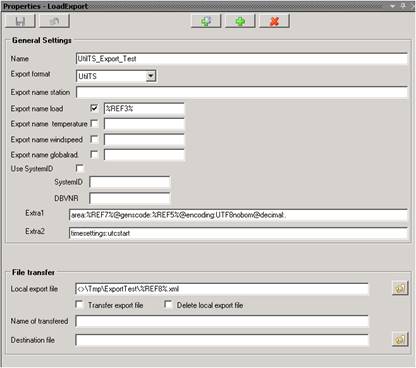Click the pin icon in the title bar

(x=404, y=6)
